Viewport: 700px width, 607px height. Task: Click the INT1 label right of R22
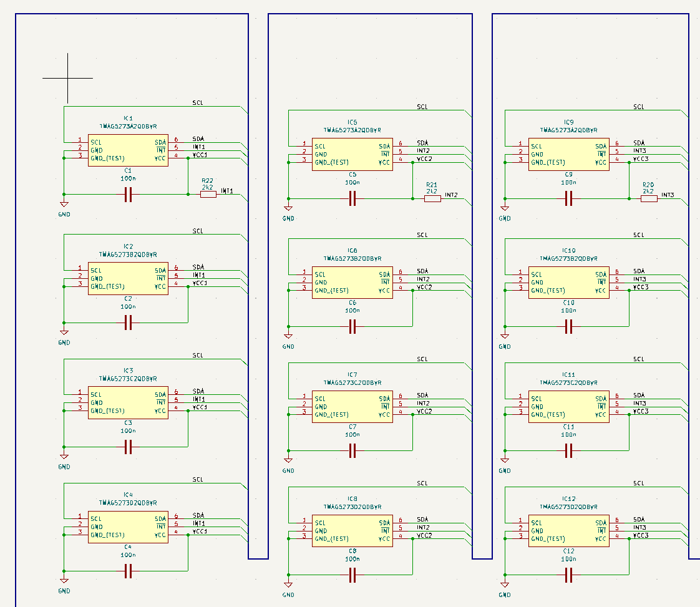click(227, 191)
